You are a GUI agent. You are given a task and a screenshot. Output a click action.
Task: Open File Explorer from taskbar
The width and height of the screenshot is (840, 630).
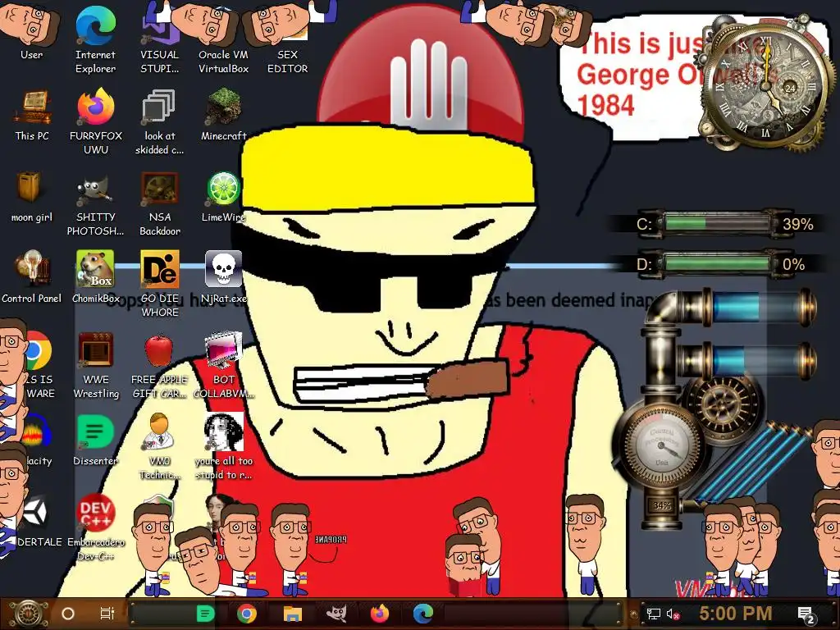(x=293, y=614)
